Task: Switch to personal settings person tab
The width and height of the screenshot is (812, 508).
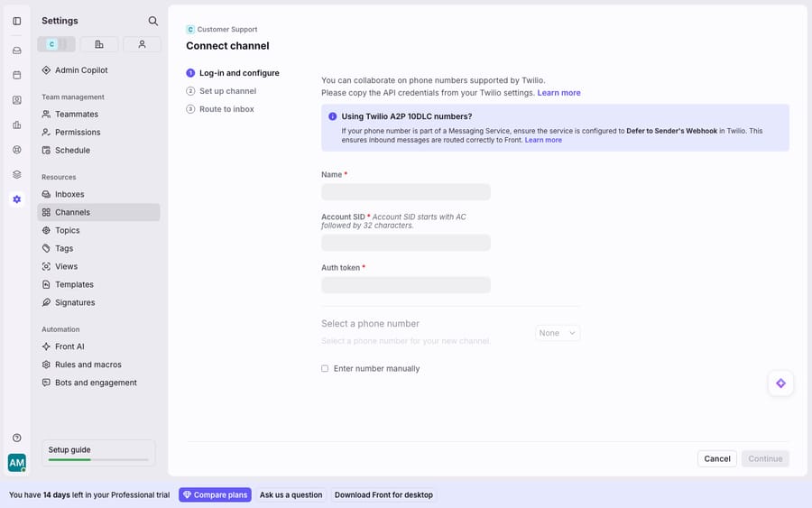Action: click(x=142, y=44)
